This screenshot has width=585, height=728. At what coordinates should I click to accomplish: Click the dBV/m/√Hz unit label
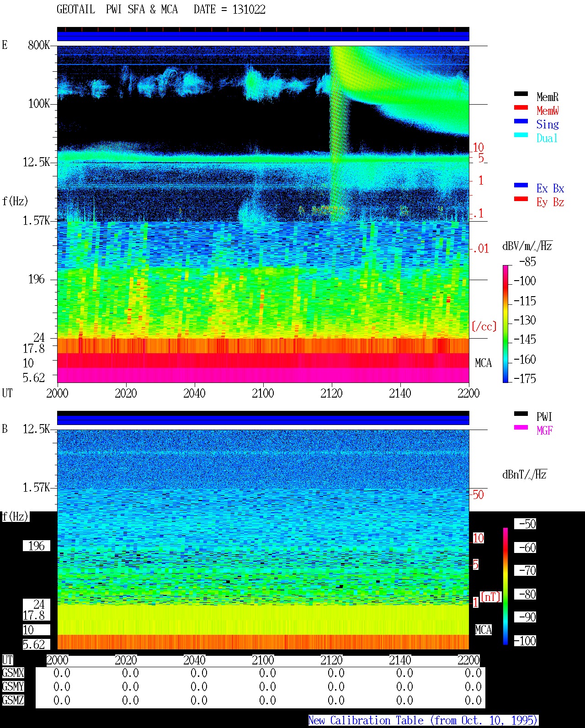tap(527, 246)
